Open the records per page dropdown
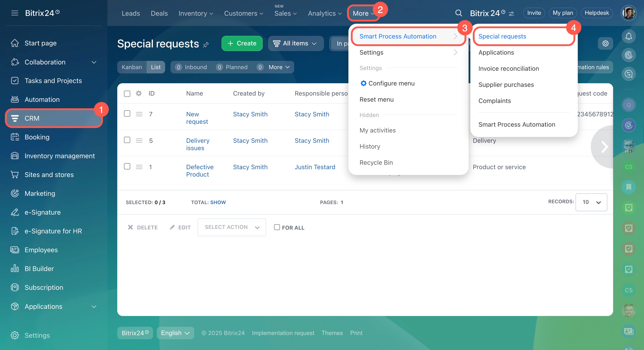Viewport: 644px width, 350px height. 591,202
